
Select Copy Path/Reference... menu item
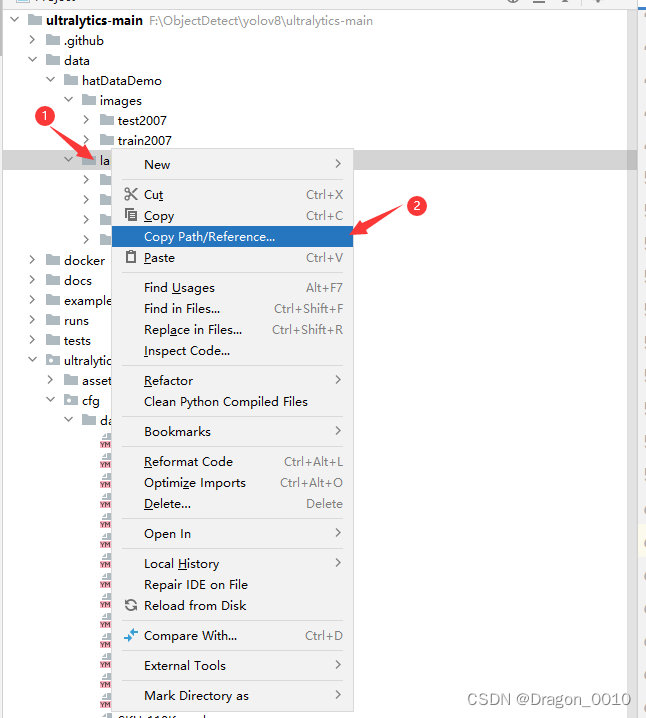pyautogui.click(x=233, y=237)
